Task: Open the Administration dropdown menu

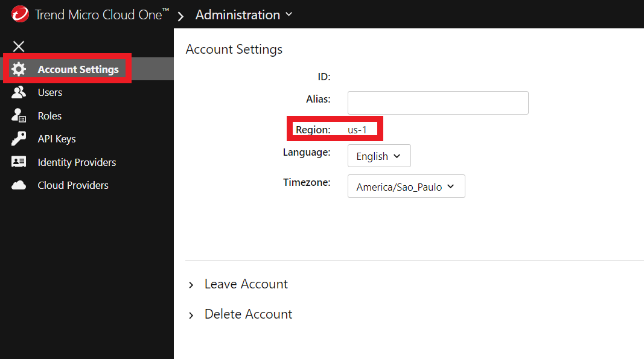Action: click(x=244, y=15)
